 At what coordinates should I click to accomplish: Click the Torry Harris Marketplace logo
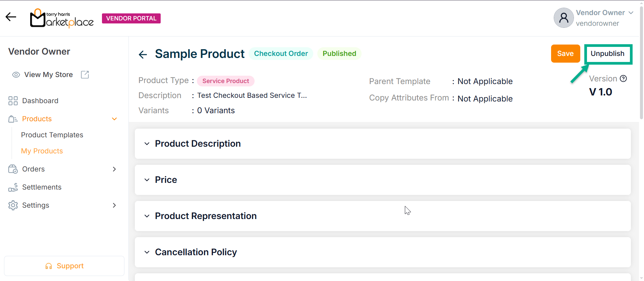click(62, 18)
